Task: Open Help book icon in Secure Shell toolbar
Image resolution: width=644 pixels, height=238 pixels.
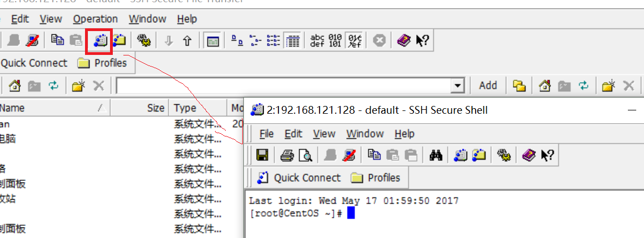Action: pos(528,155)
